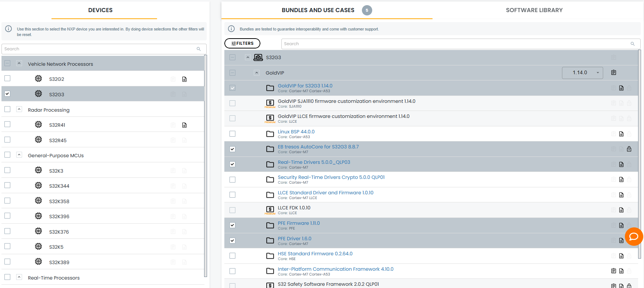This screenshot has height=288, width=644.
Task: Click the info icon in Devices panel
Action: tap(8, 29)
